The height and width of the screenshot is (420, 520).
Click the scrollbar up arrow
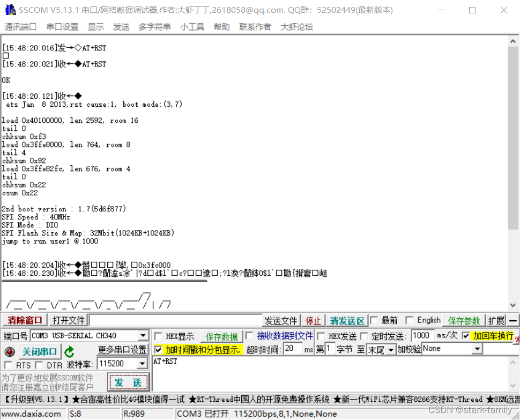tap(512, 40)
